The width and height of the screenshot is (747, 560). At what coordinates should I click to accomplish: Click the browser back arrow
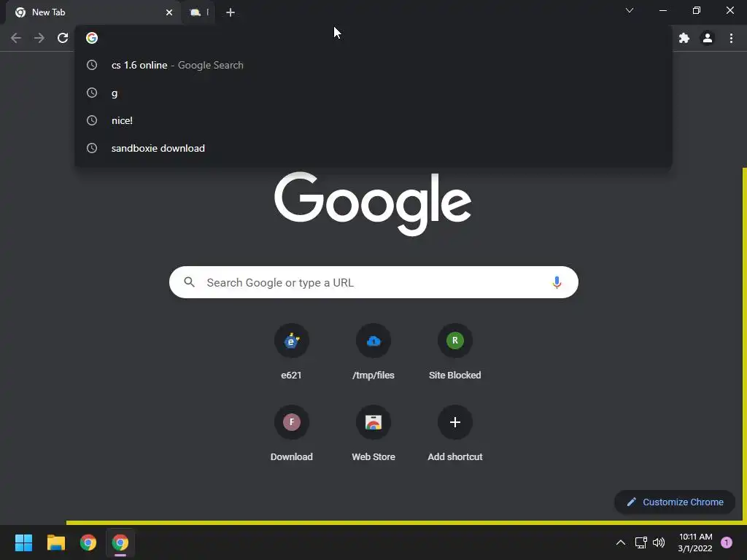16,38
